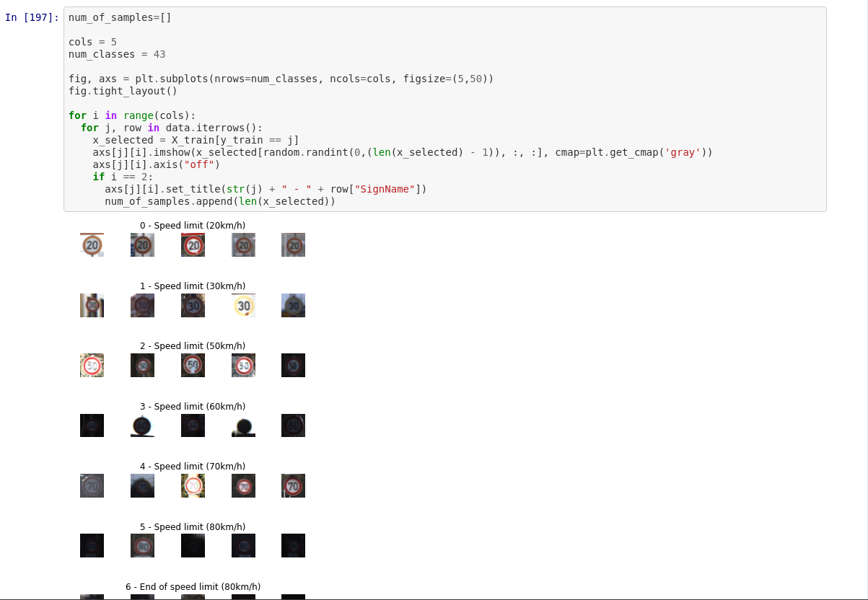
Task: Place cursor on the cols = 5 line
Action: 92,42
